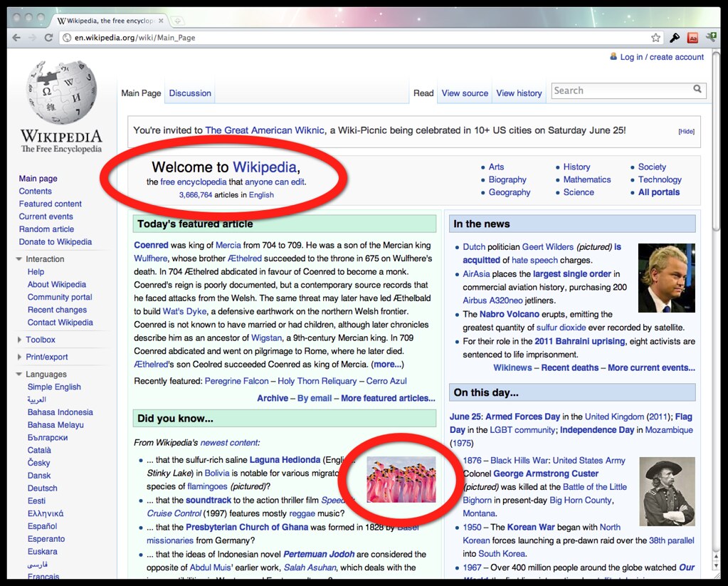The height and width of the screenshot is (586, 728).
Task: Click the Wikipedia globe logo
Action: pos(61,93)
